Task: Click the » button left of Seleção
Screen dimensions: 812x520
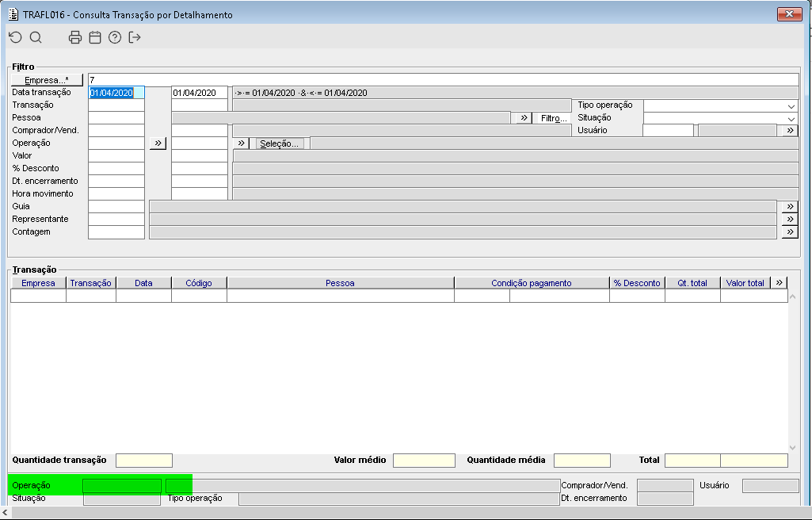Action: 241,143
